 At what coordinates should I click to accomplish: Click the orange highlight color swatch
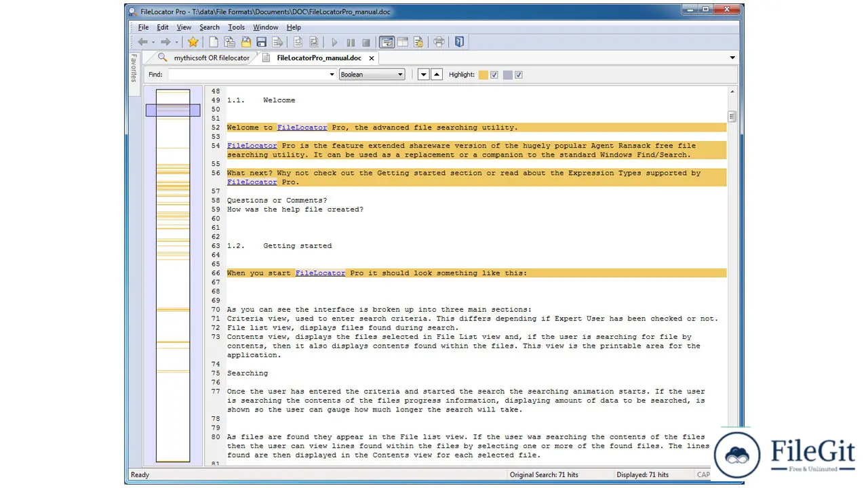coord(484,75)
